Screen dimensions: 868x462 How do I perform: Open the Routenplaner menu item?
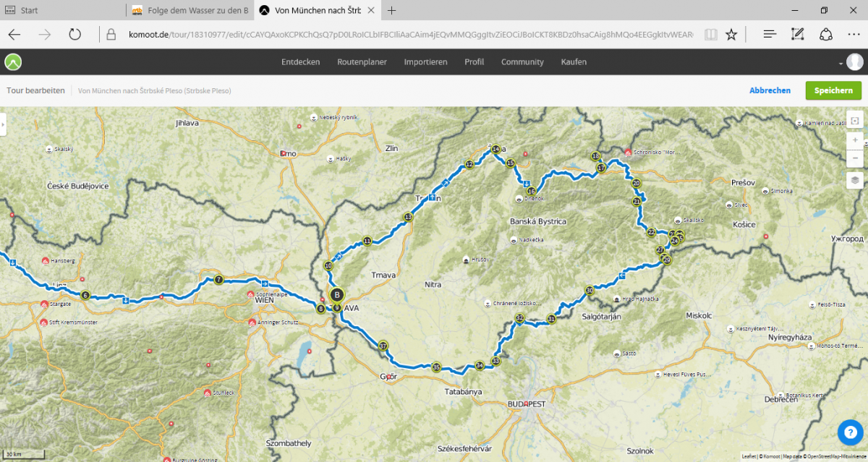tap(362, 62)
